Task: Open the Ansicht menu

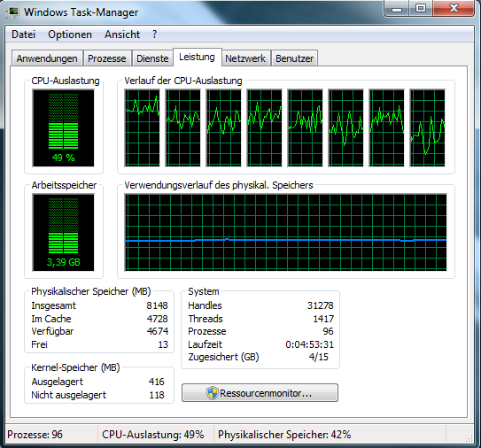Action: pos(122,35)
